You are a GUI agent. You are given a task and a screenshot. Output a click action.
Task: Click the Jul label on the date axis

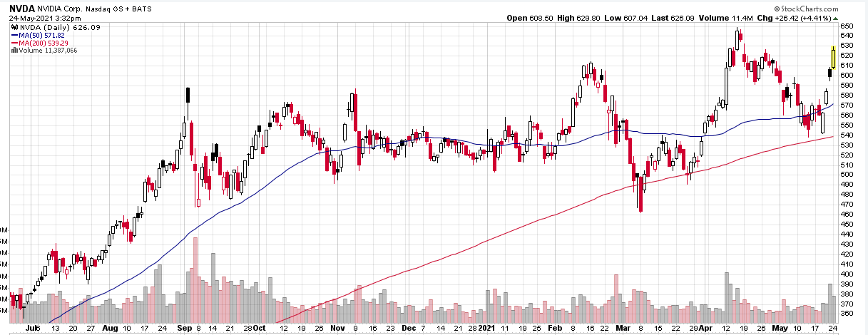click(x=31, y=329)
